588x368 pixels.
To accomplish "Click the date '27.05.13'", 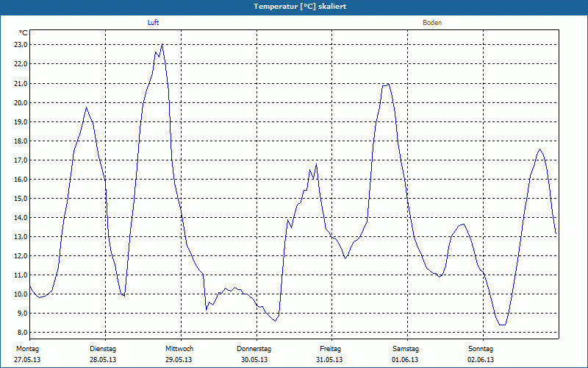I will coord(27,360).
